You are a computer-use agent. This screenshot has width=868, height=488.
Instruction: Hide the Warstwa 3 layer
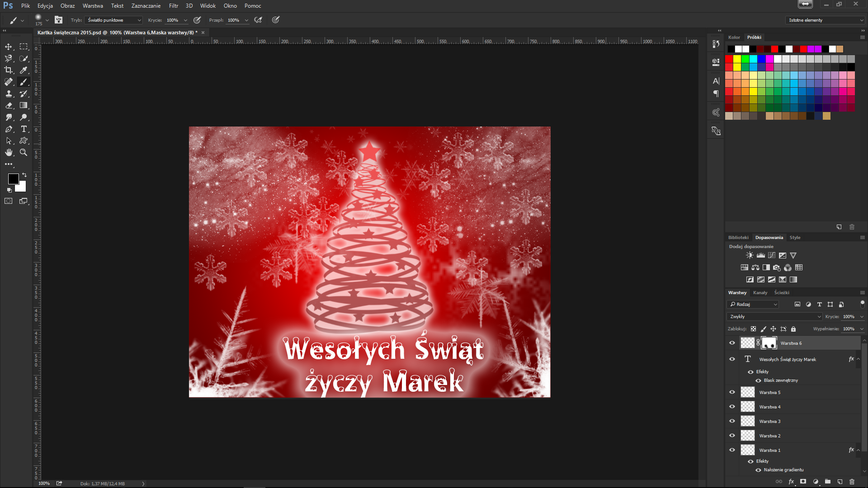(732, 421)
